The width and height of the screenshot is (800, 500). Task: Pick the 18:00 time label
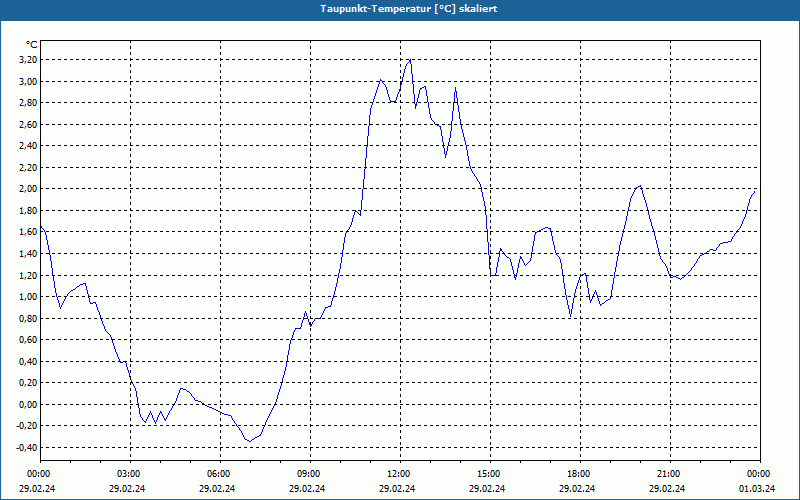[x=579, y=474]
